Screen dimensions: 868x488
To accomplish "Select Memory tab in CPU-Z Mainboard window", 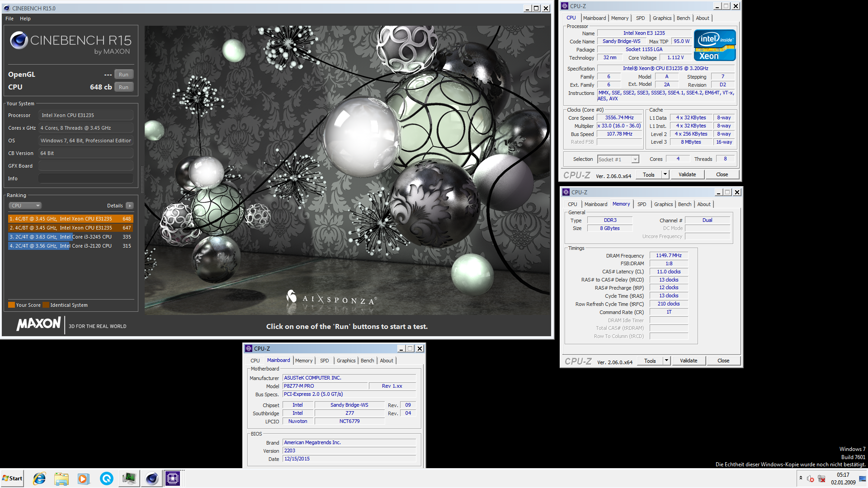I will point(304,361).
